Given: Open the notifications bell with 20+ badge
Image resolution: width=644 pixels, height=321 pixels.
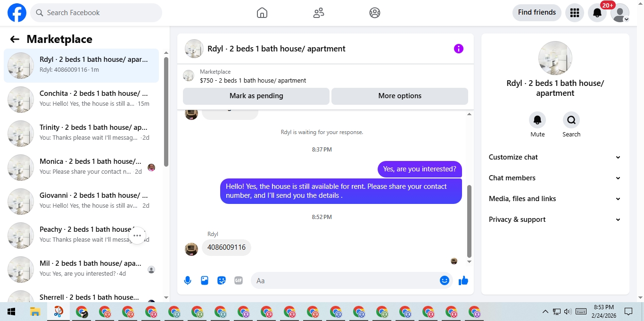Looking at the screenshot, I should click(x=597, y=13).
